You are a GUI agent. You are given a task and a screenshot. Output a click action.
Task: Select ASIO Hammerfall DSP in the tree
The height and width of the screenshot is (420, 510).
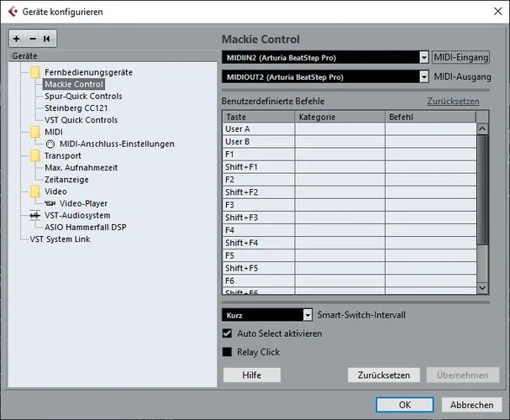85,227
